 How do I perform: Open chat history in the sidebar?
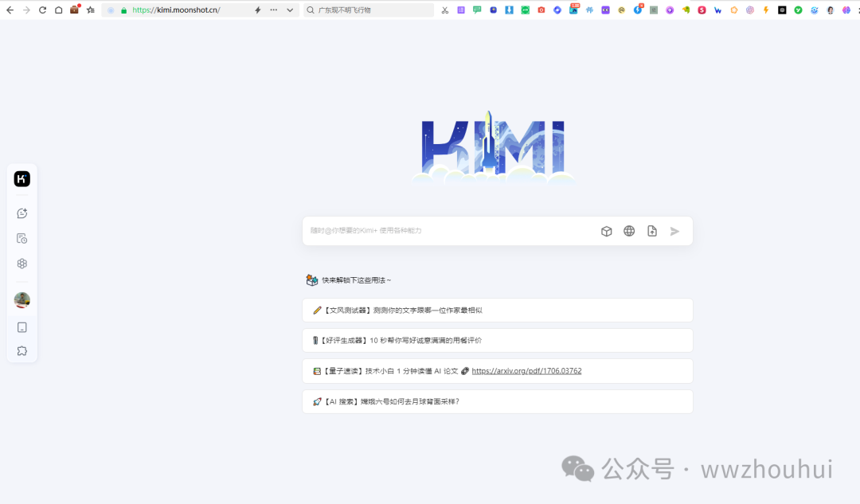22,239
